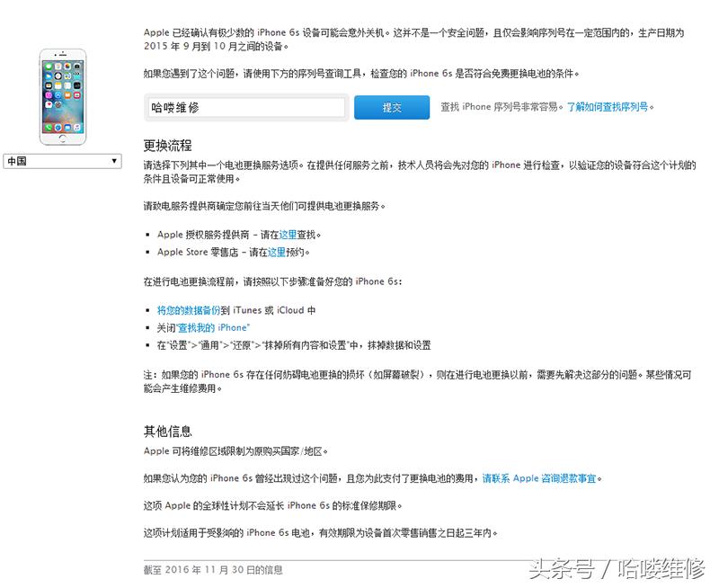Open 将您的数据备份 link
719x588 pixels.
pyautogui.click(x=189, y=310)
